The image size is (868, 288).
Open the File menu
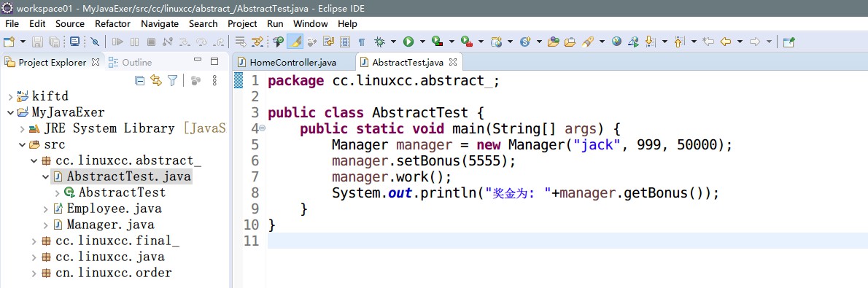(x=12, y=24)
